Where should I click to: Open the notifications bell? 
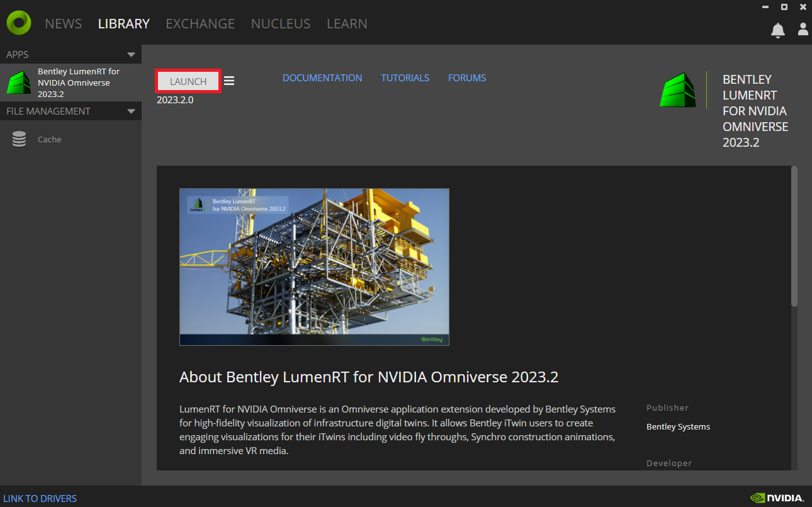point(778,30)
